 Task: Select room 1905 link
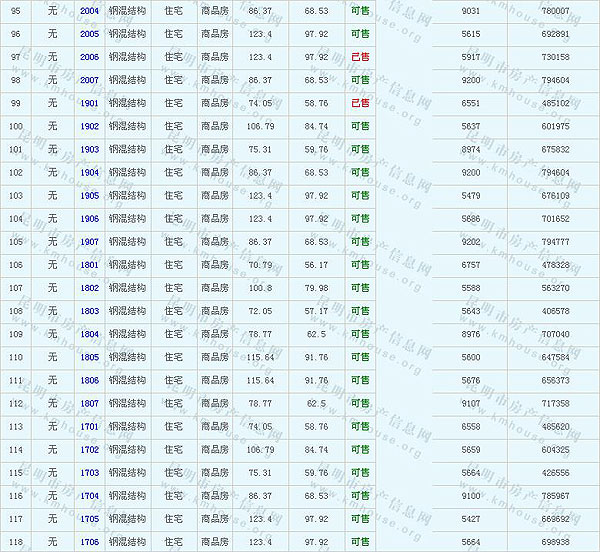(x=89, y=196)
